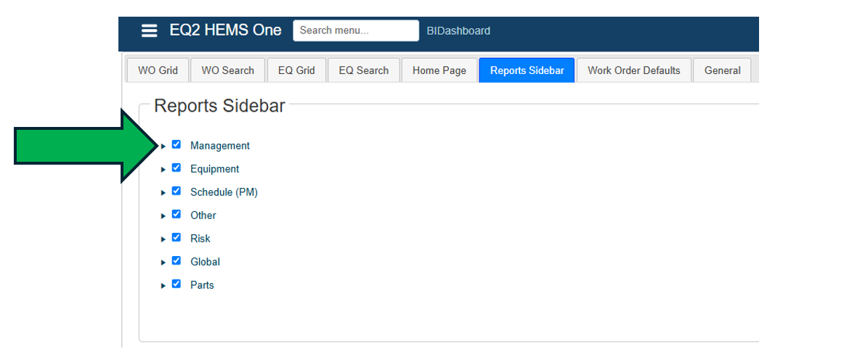Expand the Global reports arrow
Screen dimensions: 868x362
pos(163,262)
